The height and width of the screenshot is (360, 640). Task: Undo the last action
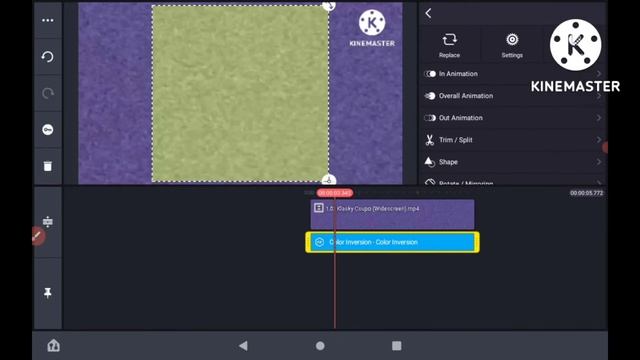[x=48, y=57]
